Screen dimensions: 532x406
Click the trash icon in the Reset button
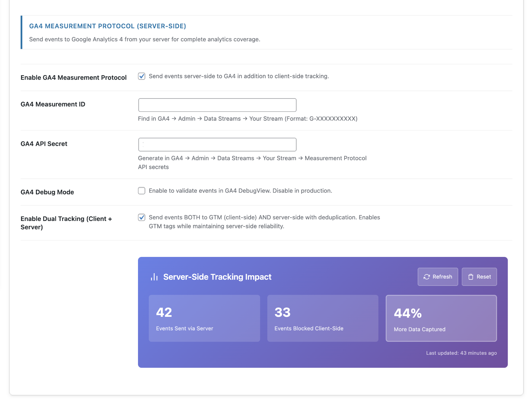coord(470,277)
